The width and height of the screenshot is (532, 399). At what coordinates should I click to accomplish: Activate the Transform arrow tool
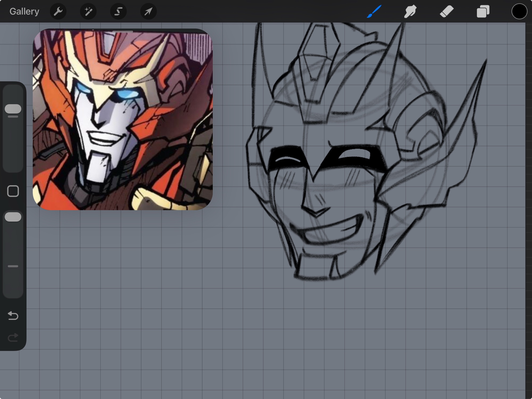click(x=148, y=11)
